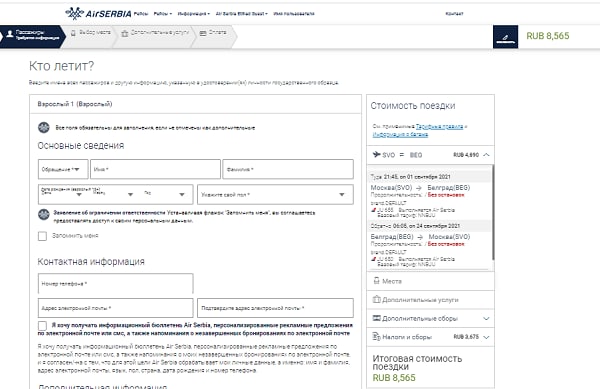Click the luggage icon in the progress bar

tap(124, 34)
